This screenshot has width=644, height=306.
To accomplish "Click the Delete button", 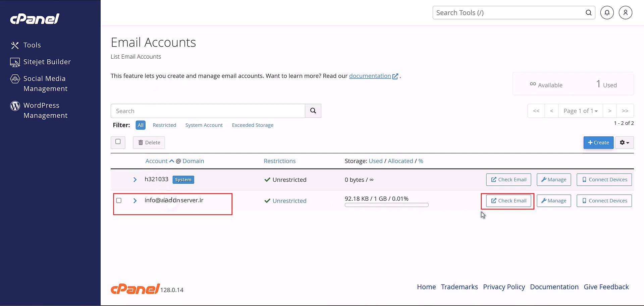I will (149, 142).
